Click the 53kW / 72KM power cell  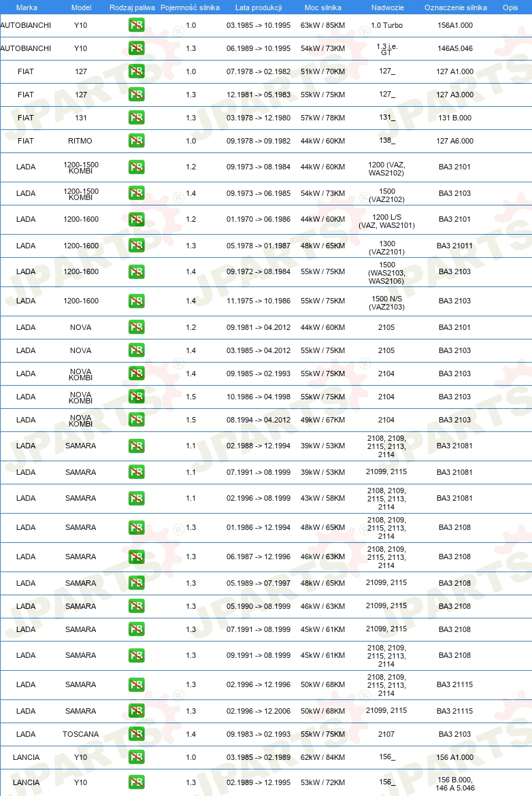(323, 782)
